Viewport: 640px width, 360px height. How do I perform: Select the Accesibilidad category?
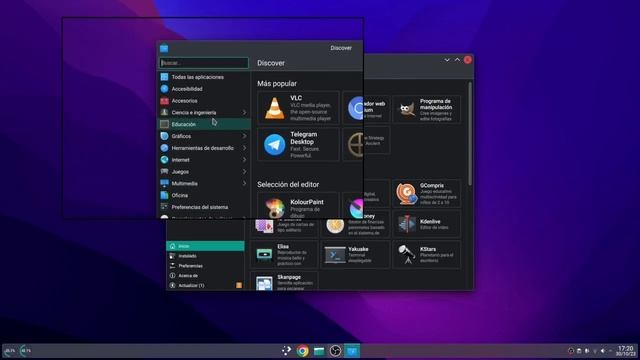204,89
